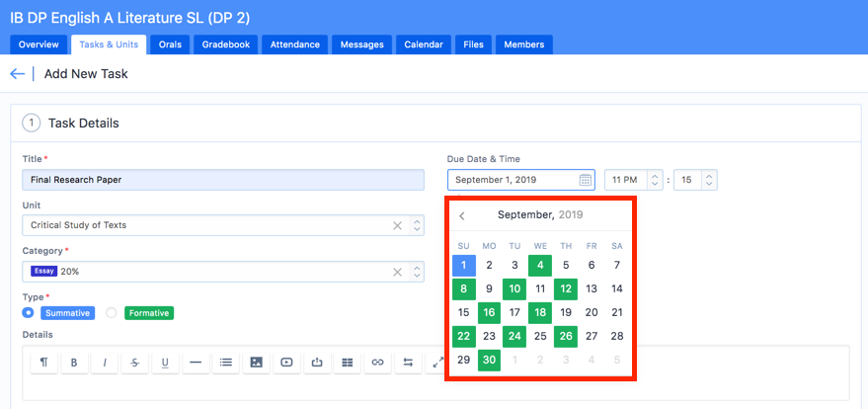Insert an image into Details

256,363
